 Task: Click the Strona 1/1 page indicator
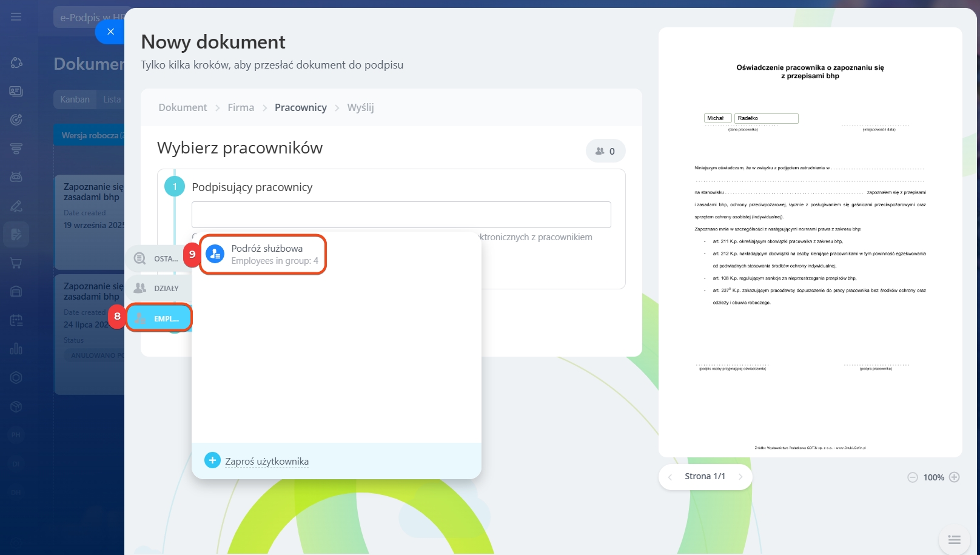click(705, 476)
